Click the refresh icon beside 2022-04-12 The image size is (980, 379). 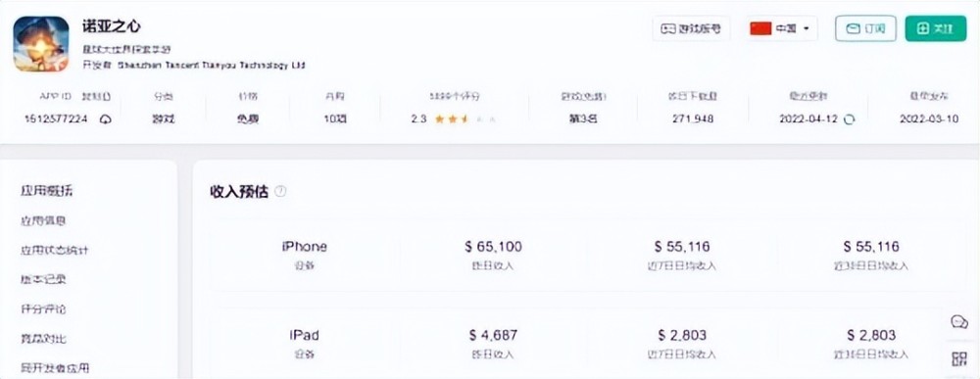coord(849,119)
